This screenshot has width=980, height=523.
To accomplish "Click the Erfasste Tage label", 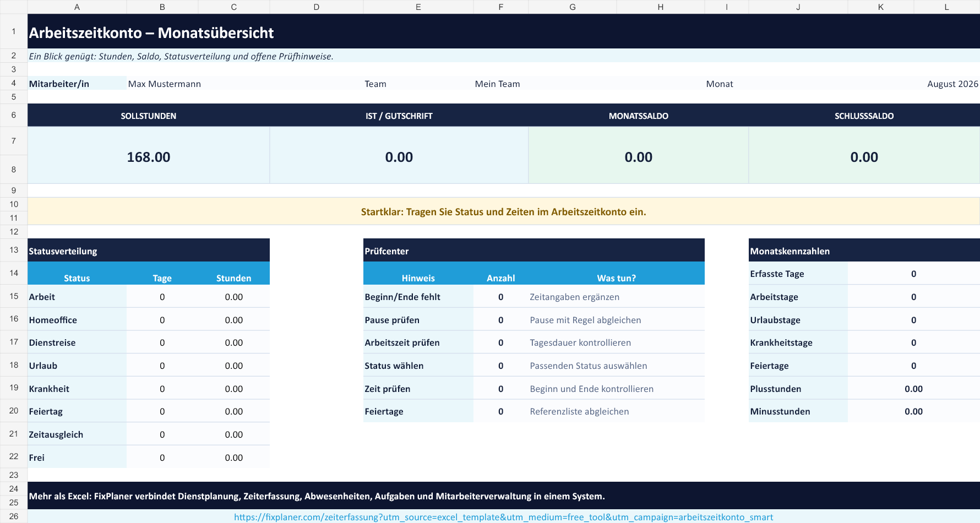I will click(x=798, y=274).
